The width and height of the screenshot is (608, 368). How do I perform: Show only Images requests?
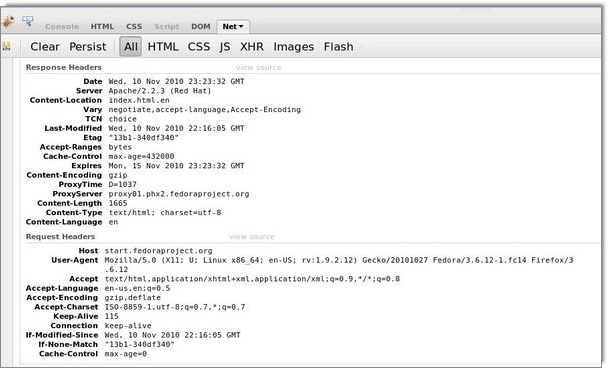click(294, 47)
